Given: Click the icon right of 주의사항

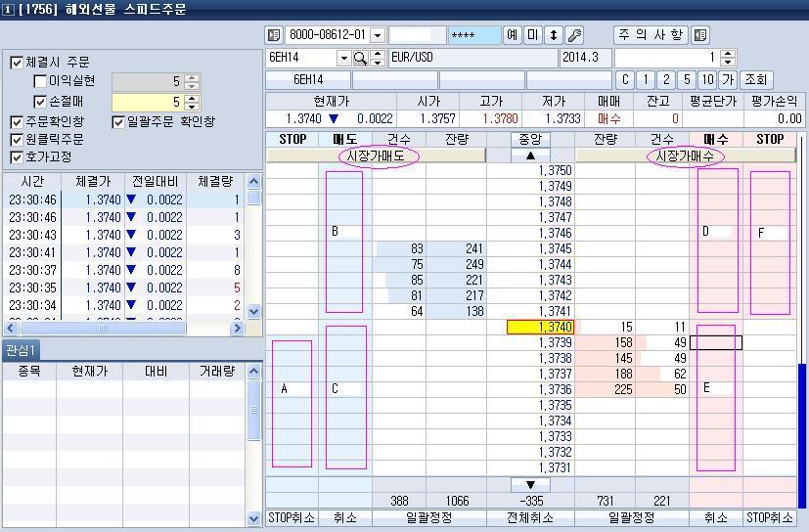Looking at the screenshot, I should (700, 35).
